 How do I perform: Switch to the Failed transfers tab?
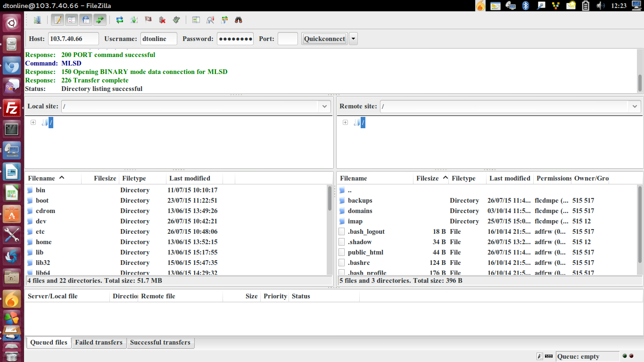pyautogui.click(x=99, y=343)
